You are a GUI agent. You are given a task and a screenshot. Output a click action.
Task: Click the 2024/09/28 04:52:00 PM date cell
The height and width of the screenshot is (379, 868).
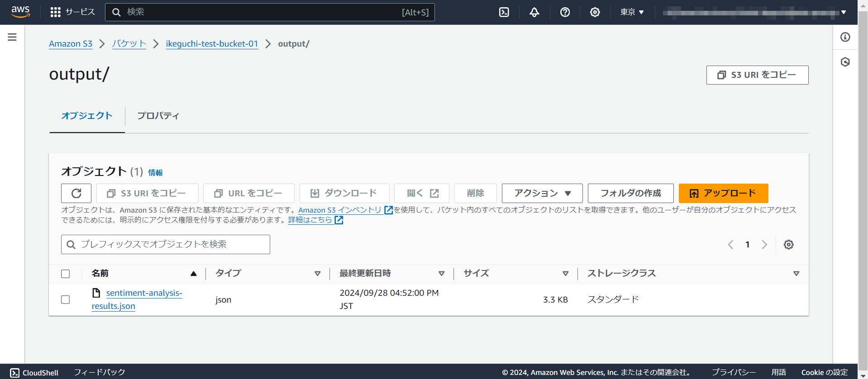click(x=389, y=299)
